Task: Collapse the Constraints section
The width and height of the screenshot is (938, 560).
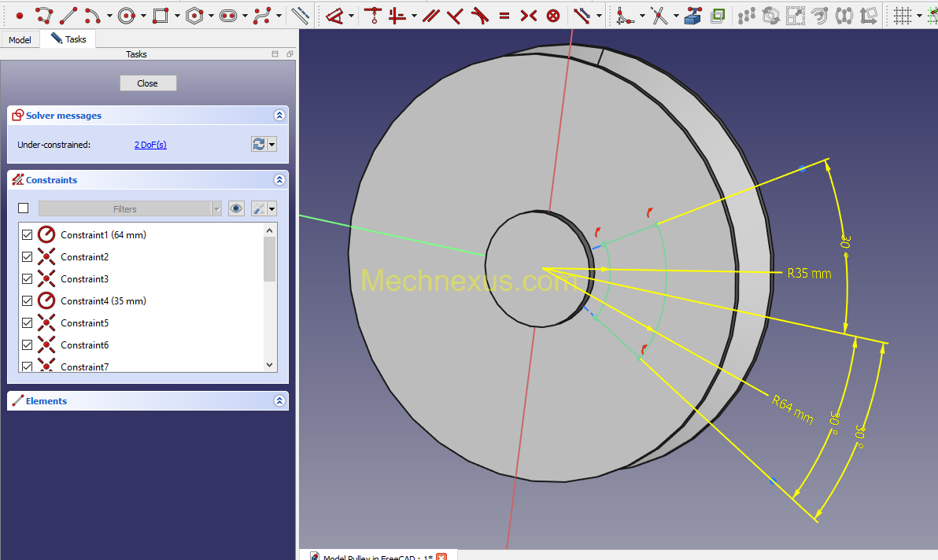Action: pos(279,180)
